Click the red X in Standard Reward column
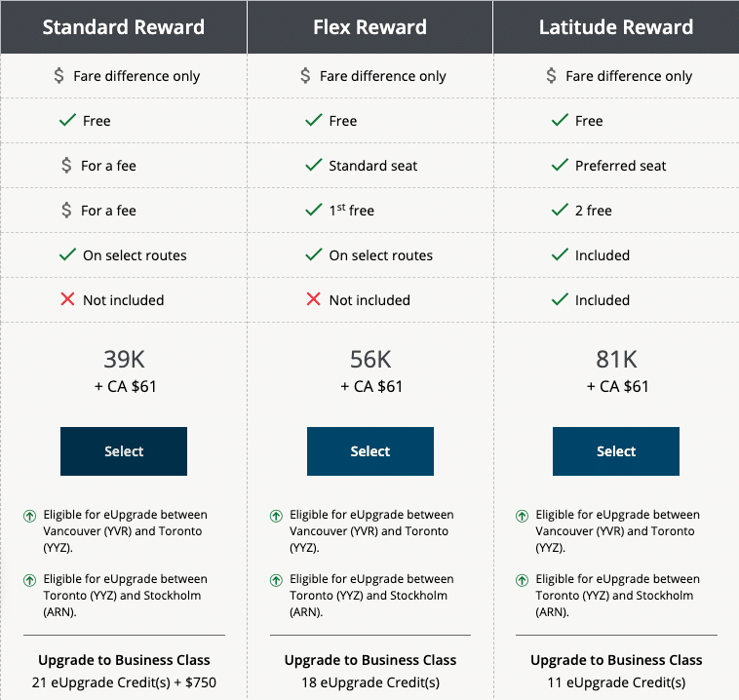Screen dimensions: 739x700 pos(67,300)
